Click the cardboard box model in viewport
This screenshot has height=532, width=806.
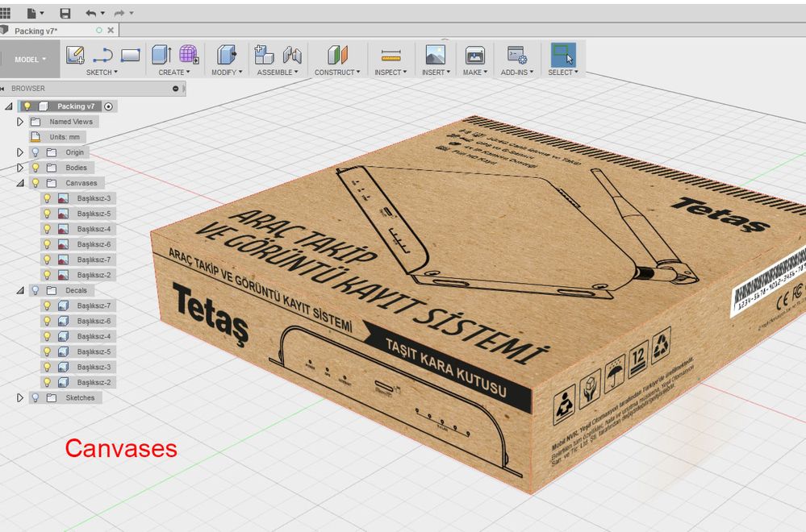tap(478, 303)
